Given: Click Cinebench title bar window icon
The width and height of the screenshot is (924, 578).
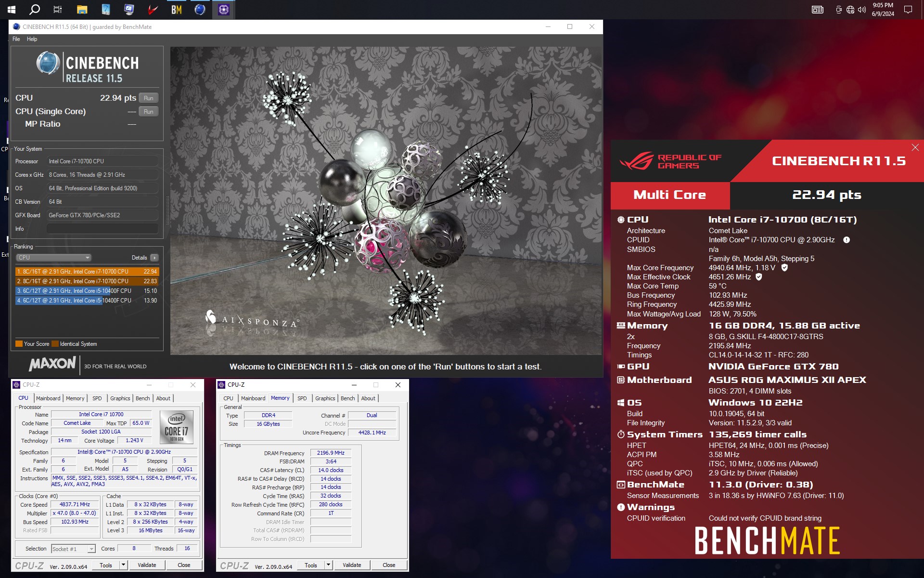Looking at the screenshot, I should click(x=16, y=26).
